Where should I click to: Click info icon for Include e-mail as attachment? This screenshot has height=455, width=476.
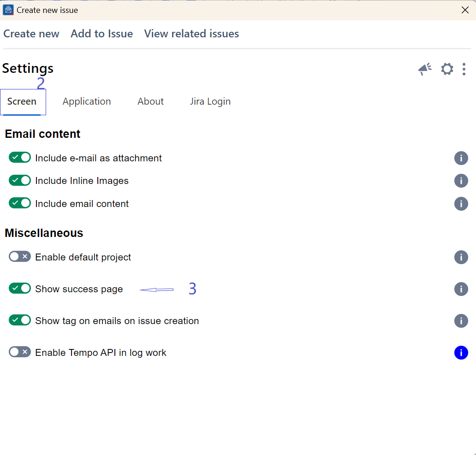click(461, 158)
